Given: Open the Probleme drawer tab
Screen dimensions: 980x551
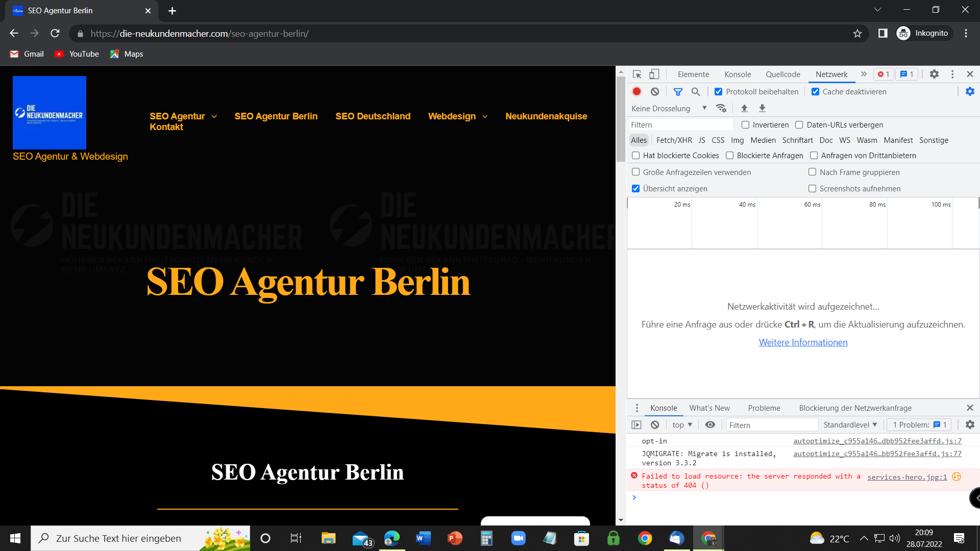Looking at the screenshot, I should point(764,408).
